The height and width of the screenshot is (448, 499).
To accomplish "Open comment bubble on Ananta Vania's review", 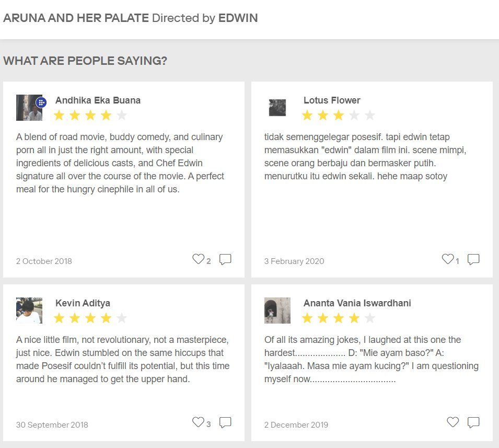I will 473,422.
